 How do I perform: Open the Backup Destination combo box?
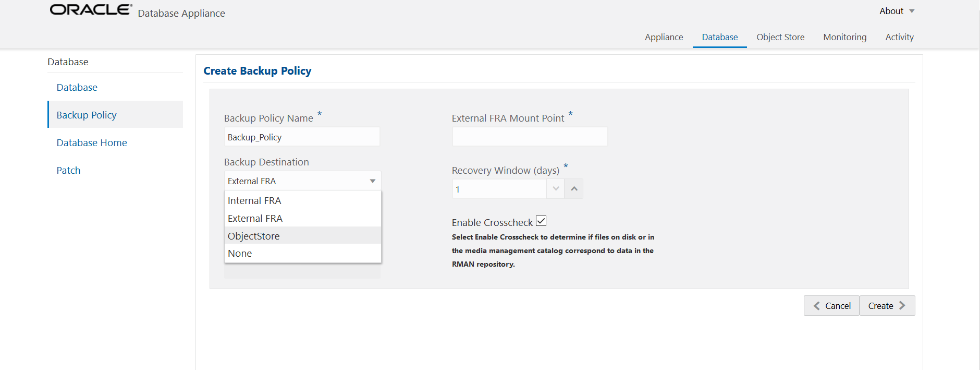[x=302, y=181]
